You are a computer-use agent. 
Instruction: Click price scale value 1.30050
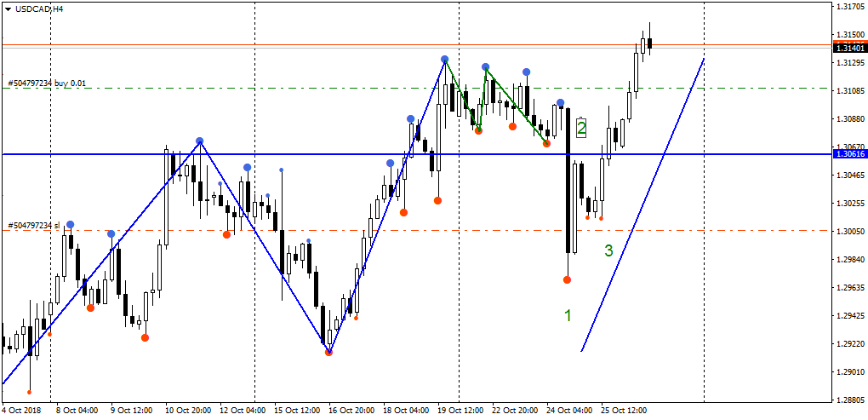pyautogui.click(x=851, y=231)
